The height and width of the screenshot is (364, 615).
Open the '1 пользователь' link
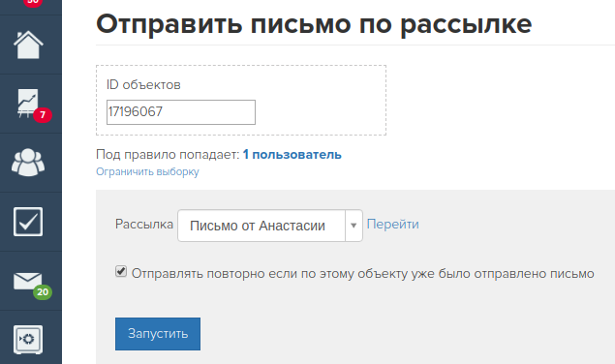pos(292,155)
